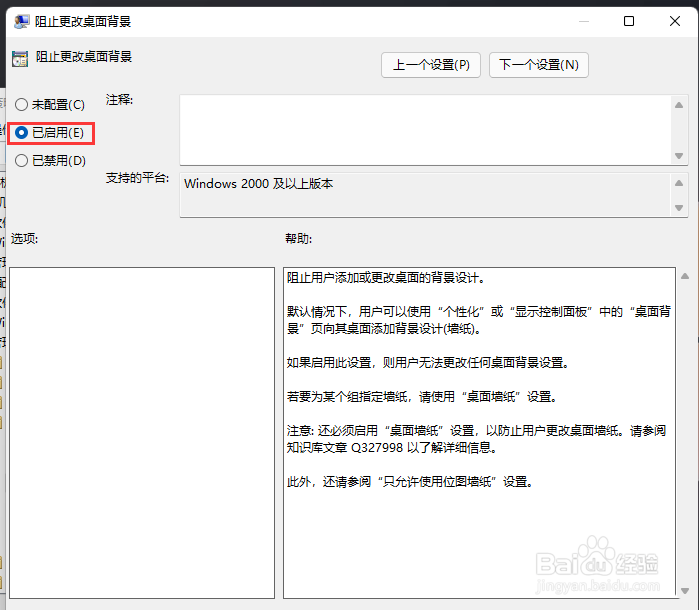Click the 注释: label

[x=119, y=100]
